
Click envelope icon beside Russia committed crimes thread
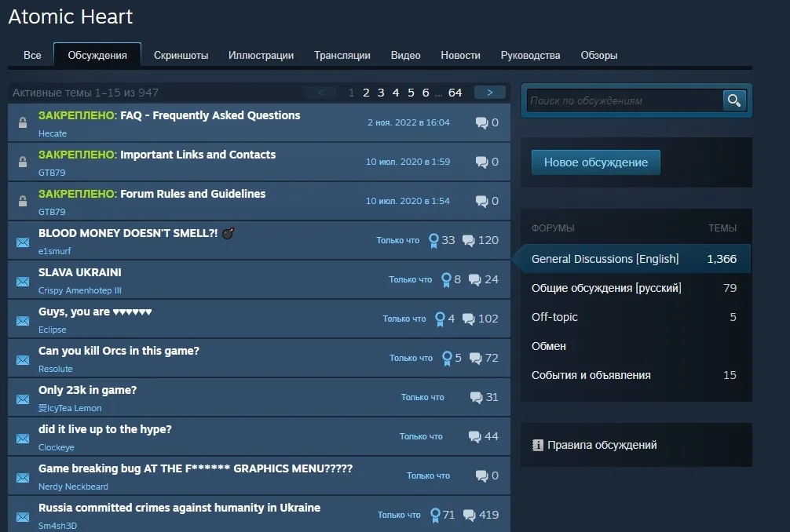[x=23, y=517]
